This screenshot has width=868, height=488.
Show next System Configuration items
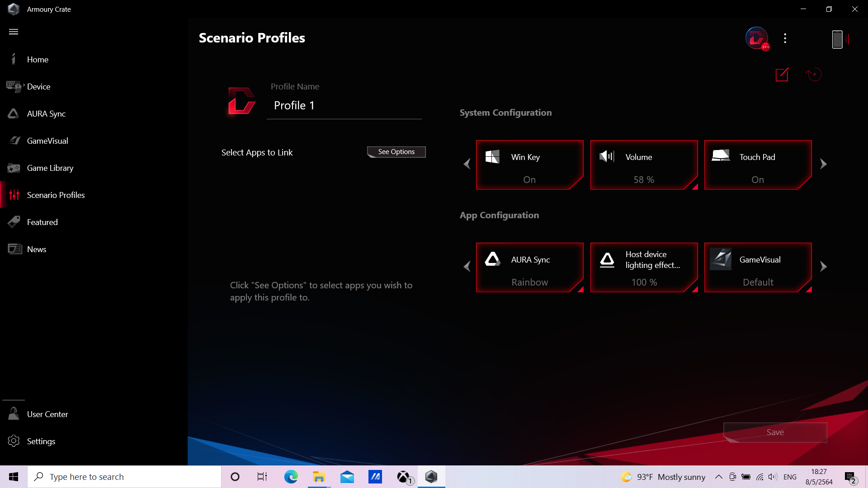click(823, 164)
